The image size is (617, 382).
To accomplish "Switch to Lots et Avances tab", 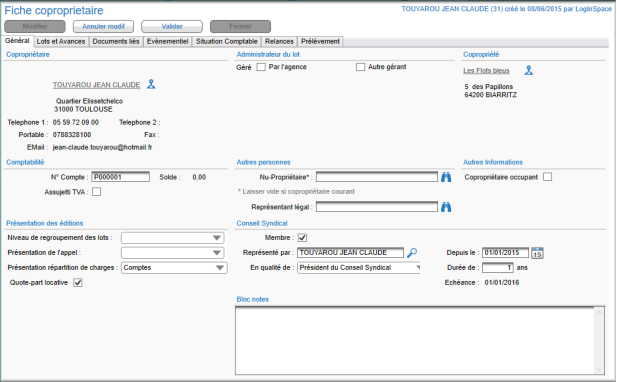I will click(61, 41).
